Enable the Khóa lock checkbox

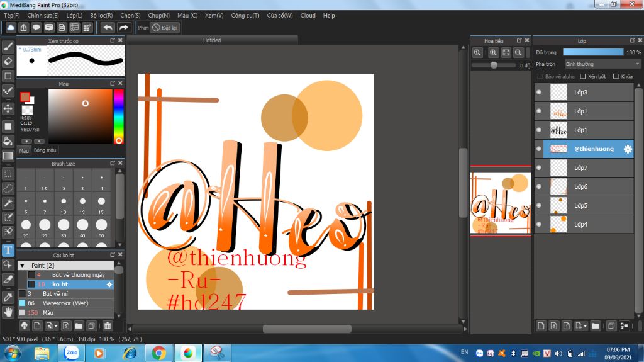[616, 77]
